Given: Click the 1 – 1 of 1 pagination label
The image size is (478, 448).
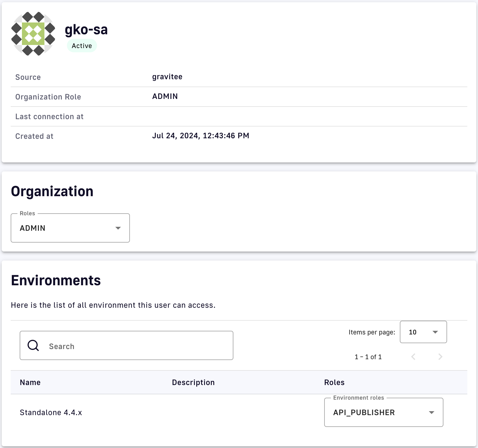Looking at the screenshot, I should (368, 357).
